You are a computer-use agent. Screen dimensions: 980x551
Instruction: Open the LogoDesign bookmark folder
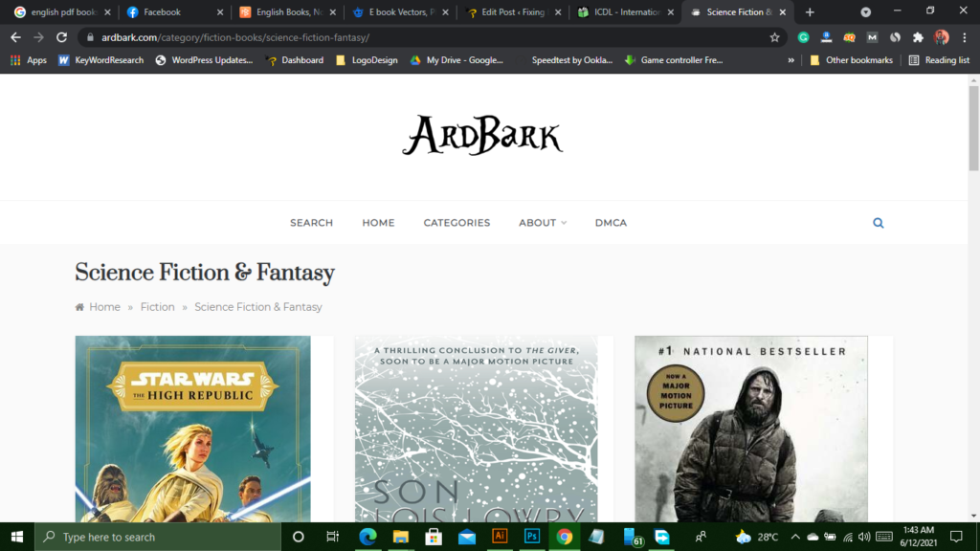367,60
